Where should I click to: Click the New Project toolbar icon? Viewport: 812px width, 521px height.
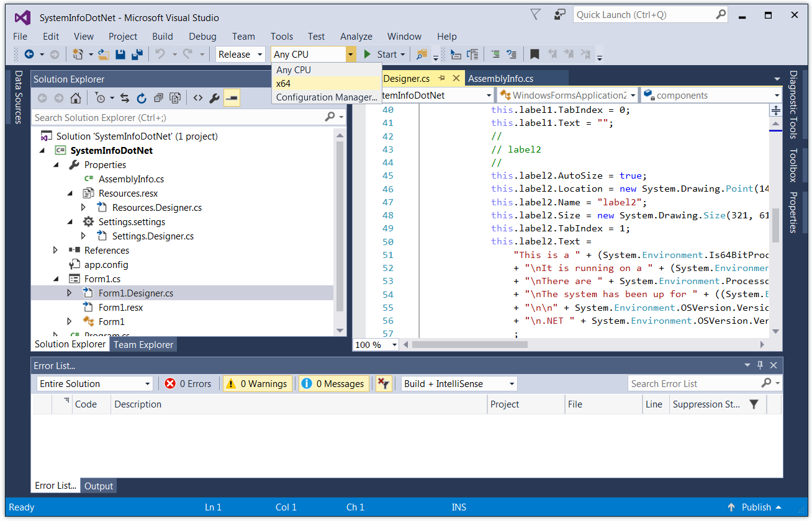point(78,55)
